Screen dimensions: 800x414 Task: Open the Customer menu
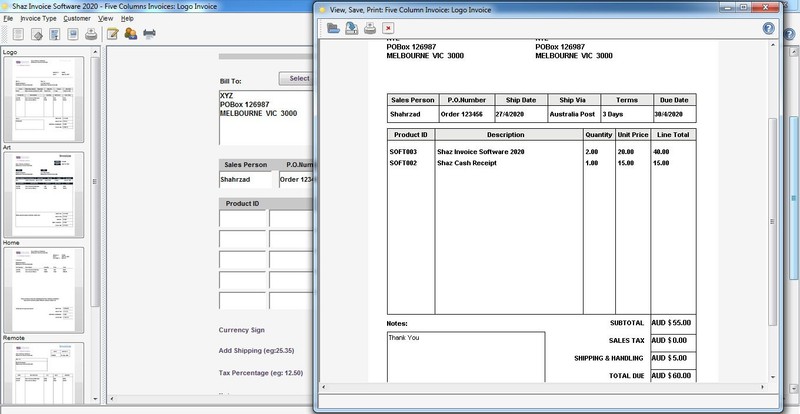tap(77, 18)
